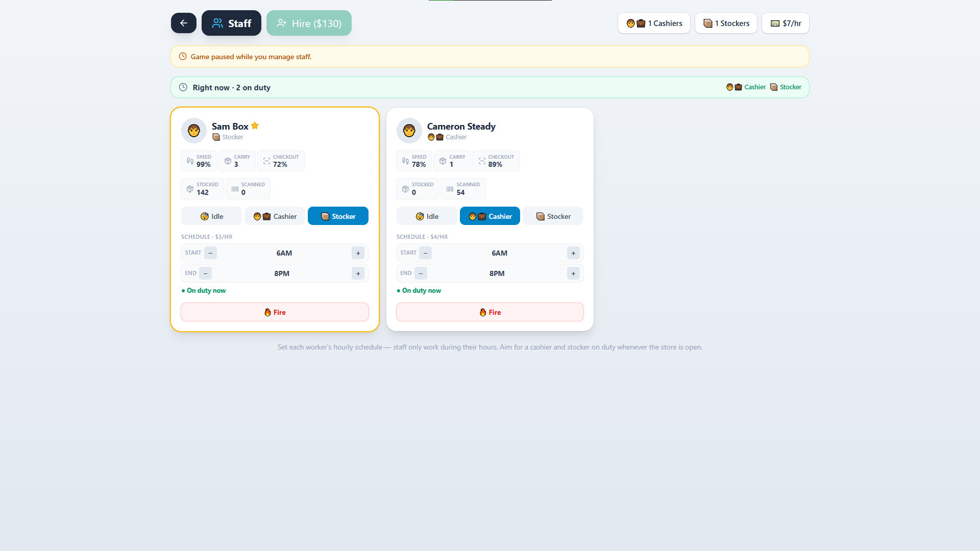Open the Staff tab
980x551 pixels.
(231, 23)
